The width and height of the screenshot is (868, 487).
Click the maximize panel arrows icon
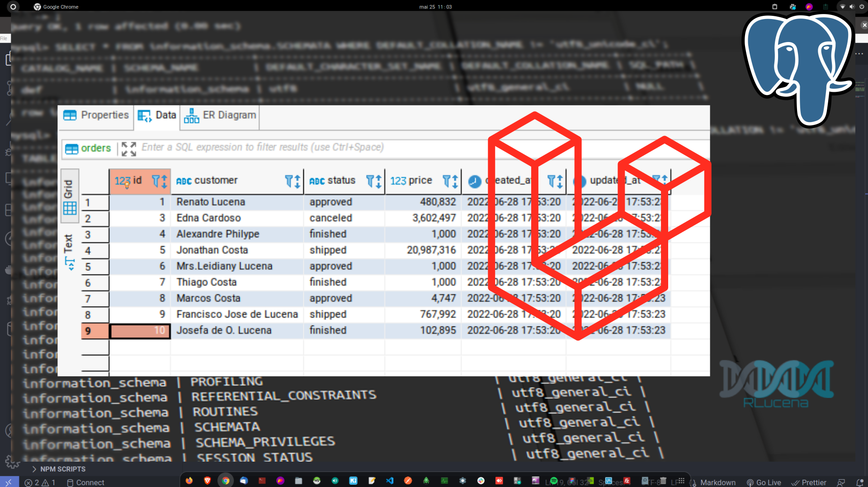pyautogui.click(x=129, y=148)
